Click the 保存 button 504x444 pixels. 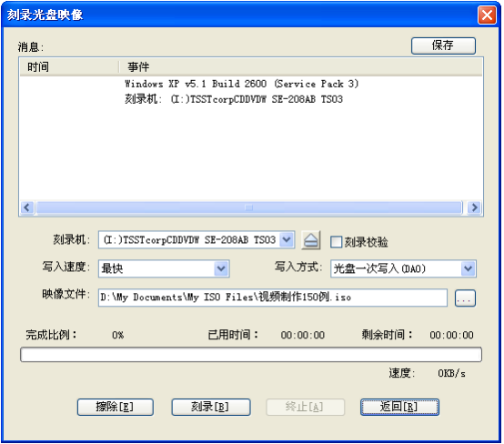pyautogui.click(x=443, y=45)
